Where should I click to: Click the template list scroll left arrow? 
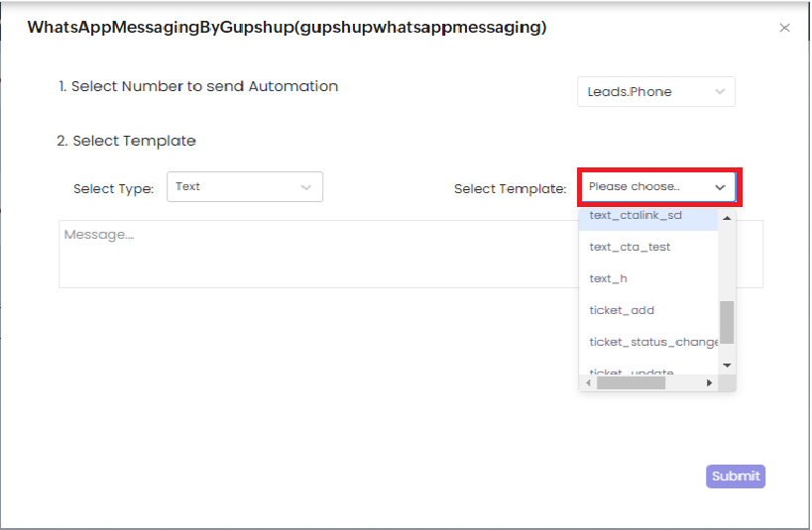(588, 383)
